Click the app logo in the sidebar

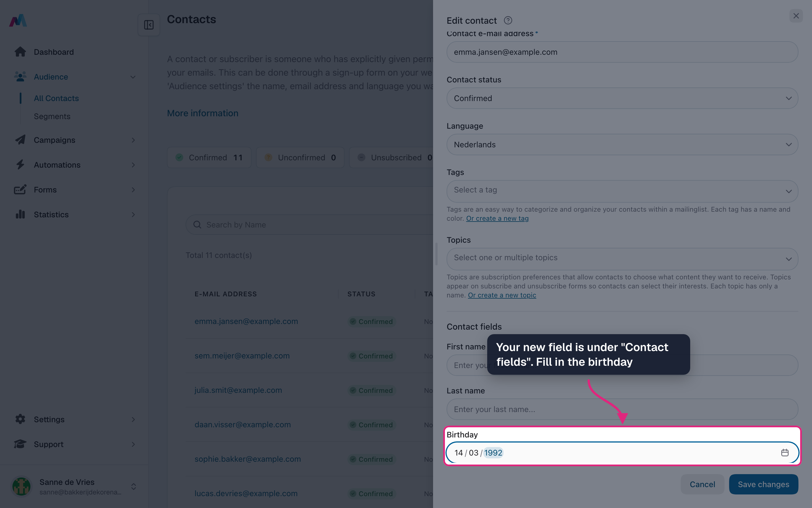coord(18,21)
